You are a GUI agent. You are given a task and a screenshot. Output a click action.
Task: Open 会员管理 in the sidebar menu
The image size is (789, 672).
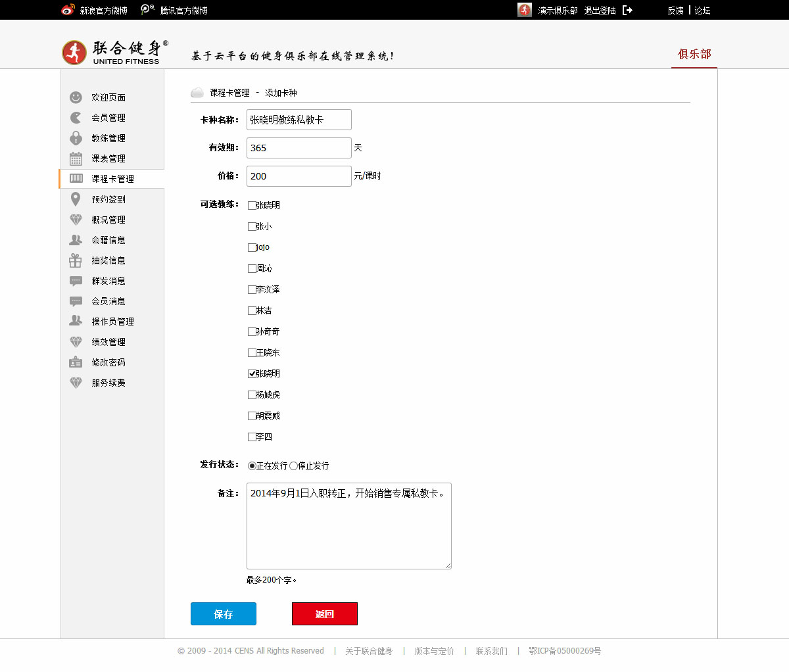(108, 118)
